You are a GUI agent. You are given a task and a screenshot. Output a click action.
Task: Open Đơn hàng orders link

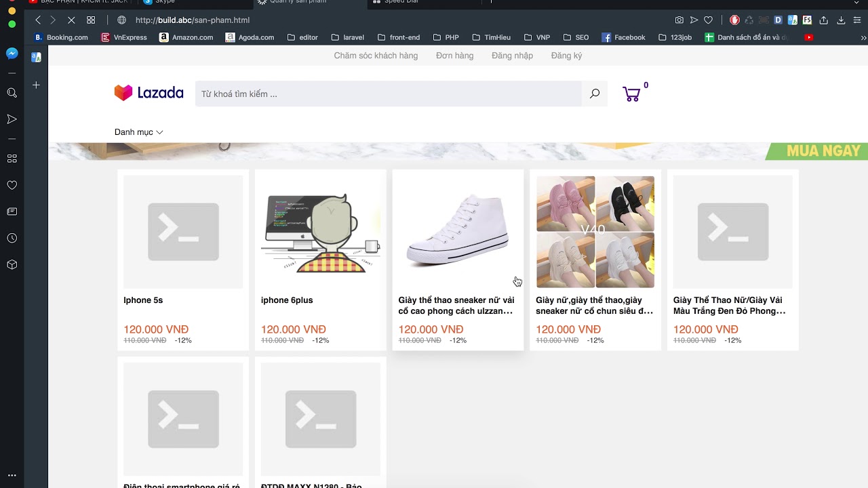pos(455,56)
